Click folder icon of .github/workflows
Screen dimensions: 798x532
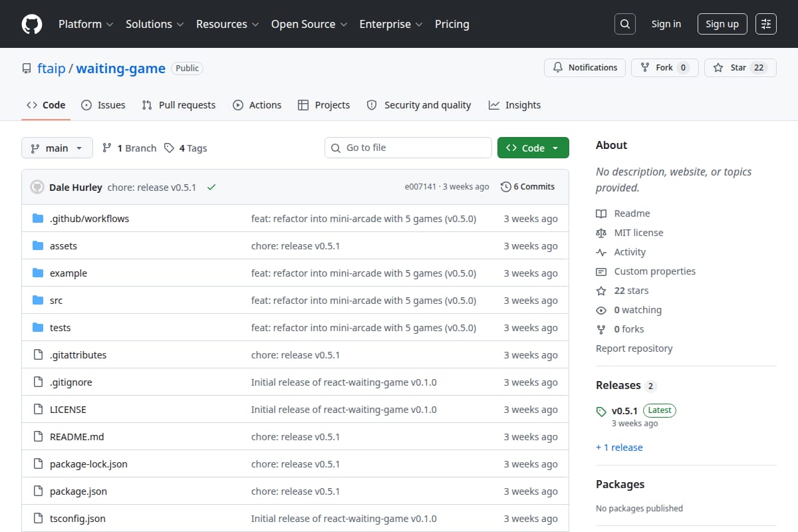[x=38, y=218]
